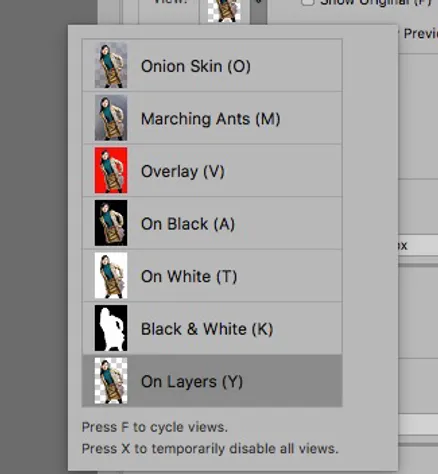
Task: Click the red Overlay preview thumbnail
Action: click(111, 170)
